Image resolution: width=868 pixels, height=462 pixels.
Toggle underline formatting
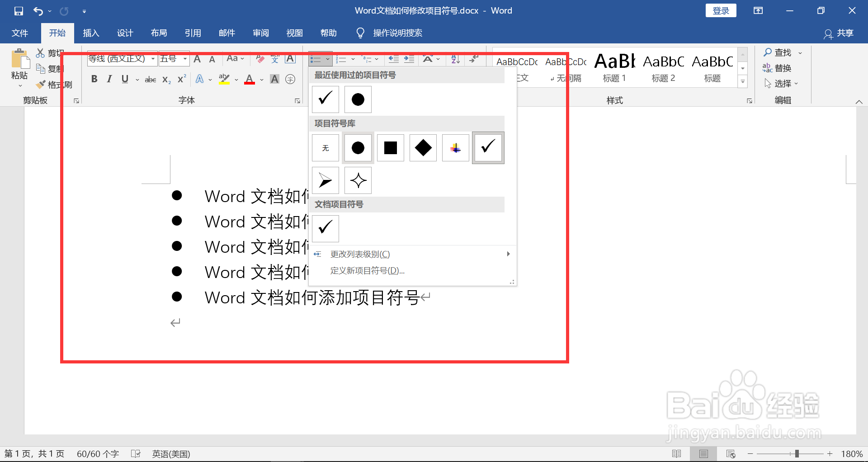point(125,79)
